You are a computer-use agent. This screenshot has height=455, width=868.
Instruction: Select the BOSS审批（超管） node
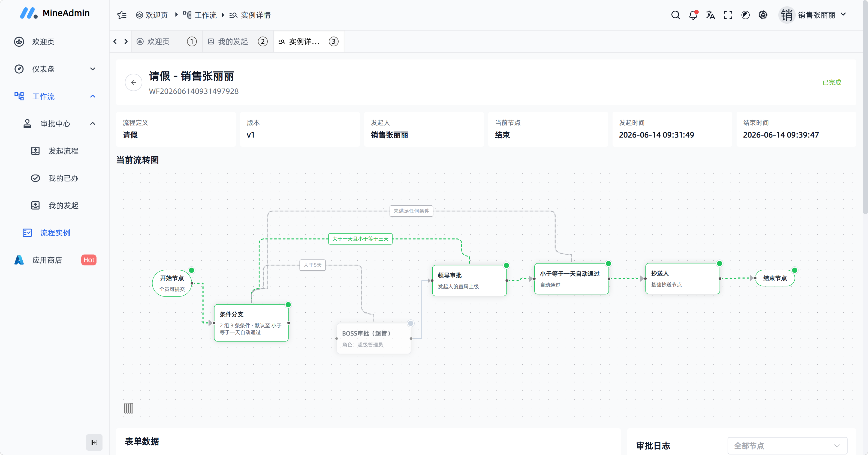pos(374,338)
